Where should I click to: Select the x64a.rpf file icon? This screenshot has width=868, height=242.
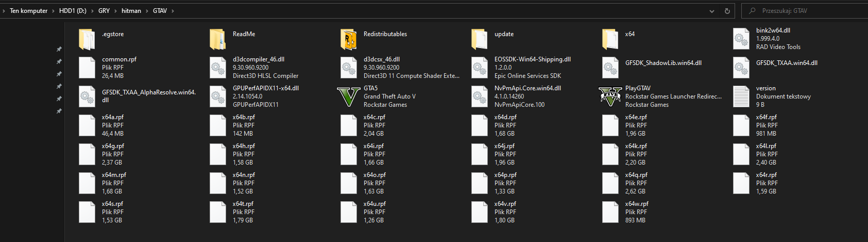(87, 125)
